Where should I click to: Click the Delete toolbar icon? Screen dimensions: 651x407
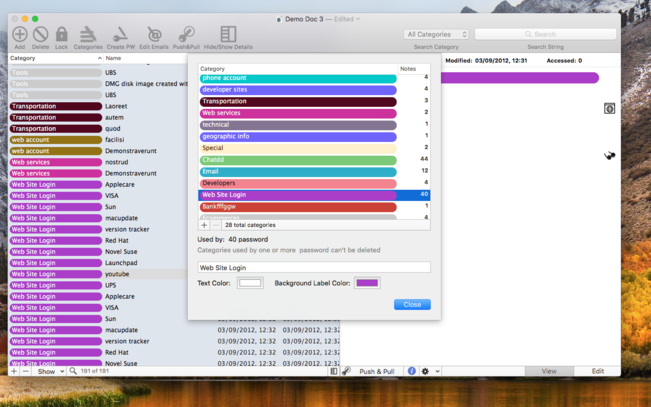click(x=40, y=34)
